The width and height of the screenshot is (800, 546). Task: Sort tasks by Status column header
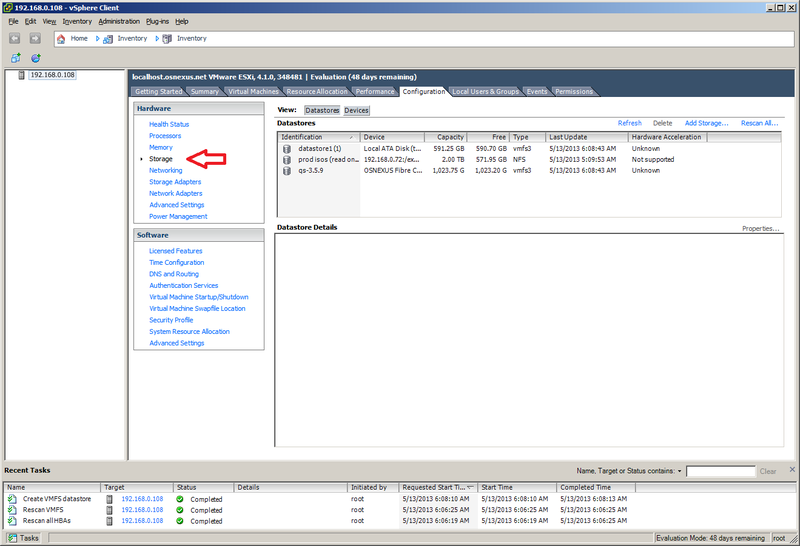click(203, 487)
